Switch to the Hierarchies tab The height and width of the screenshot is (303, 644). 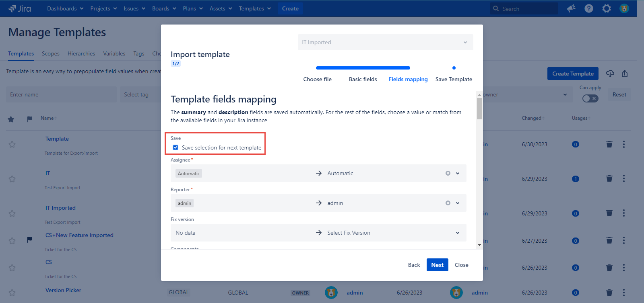(x=81, y=53)
